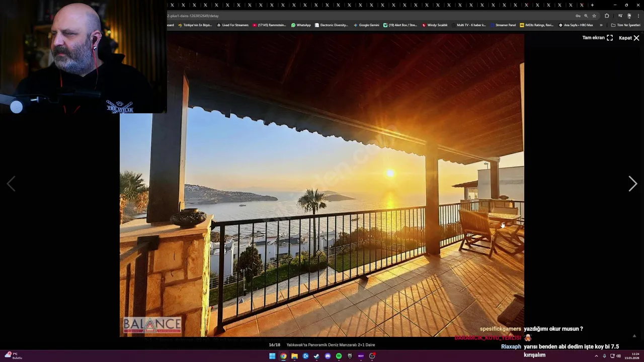644x362 pixels.
Task: Open the Tüm Yer İşaretleri folder
Action: click(x=625, y=25)
